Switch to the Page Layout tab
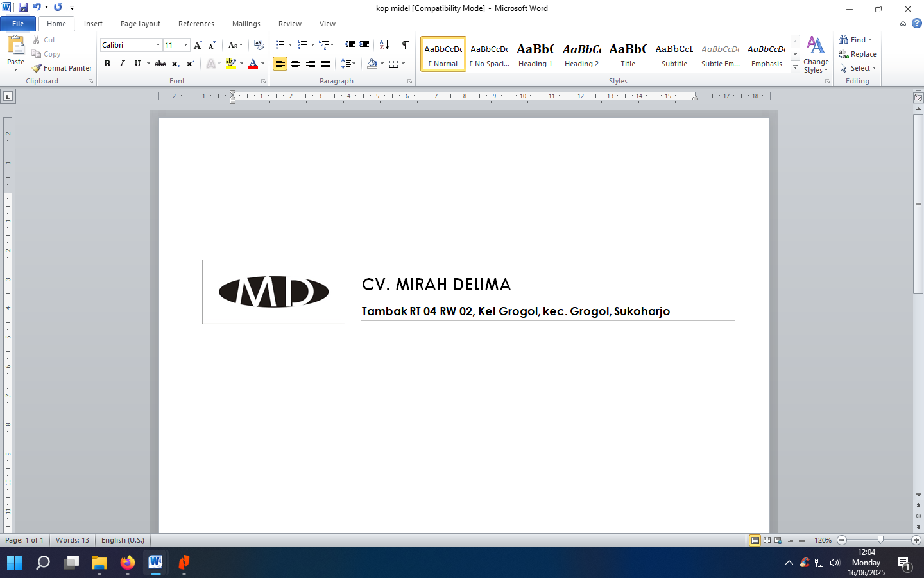 (140, 24)
